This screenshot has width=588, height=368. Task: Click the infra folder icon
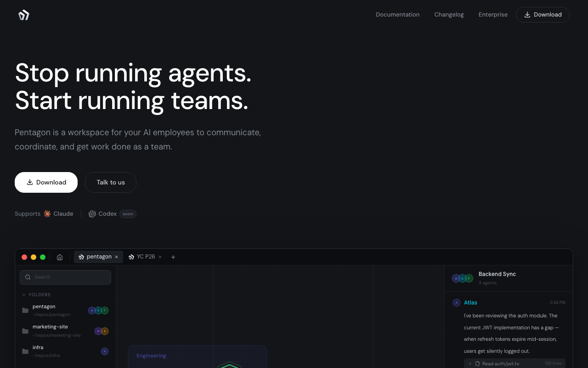[x=25, y=351]
